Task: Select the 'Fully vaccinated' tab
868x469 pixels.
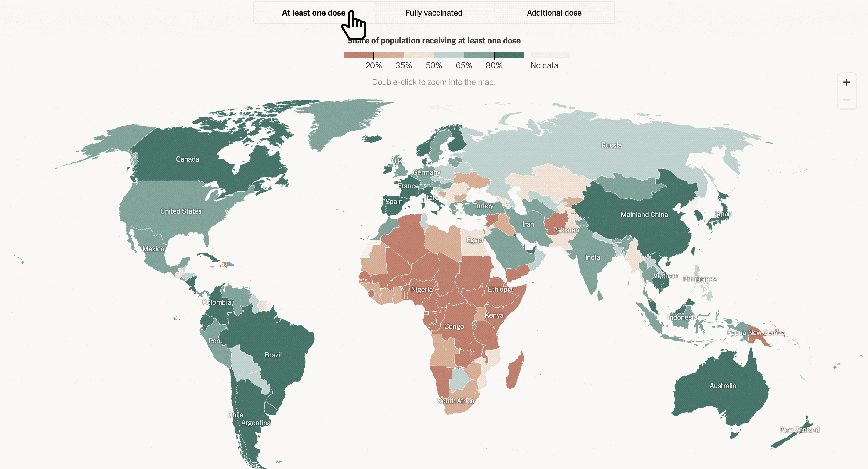Action: [x=434, y=12]
